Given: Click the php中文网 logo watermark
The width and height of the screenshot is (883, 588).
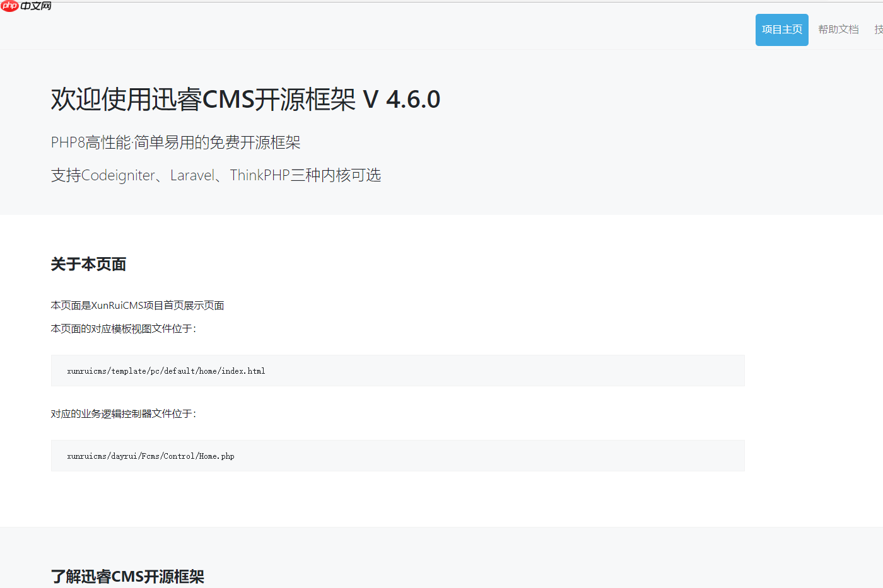Looking at the screenshot, I should (26, 6).
